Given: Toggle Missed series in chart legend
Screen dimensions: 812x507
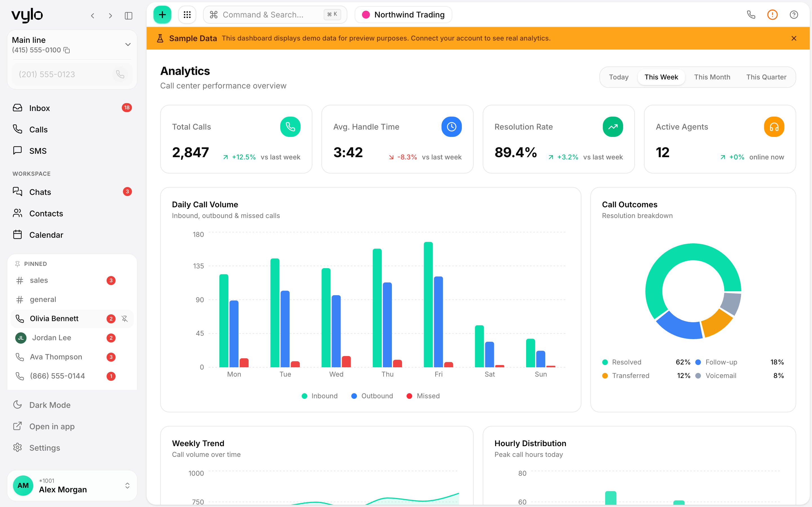Looking at the screenshot, I should pyautogui.click(x=423, y=396).
